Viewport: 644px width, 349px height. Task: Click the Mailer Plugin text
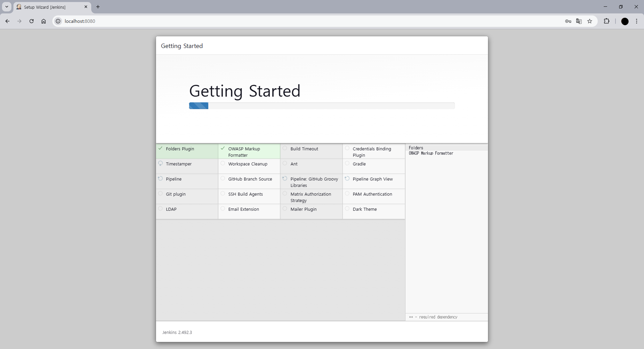[x=303, y=209]
